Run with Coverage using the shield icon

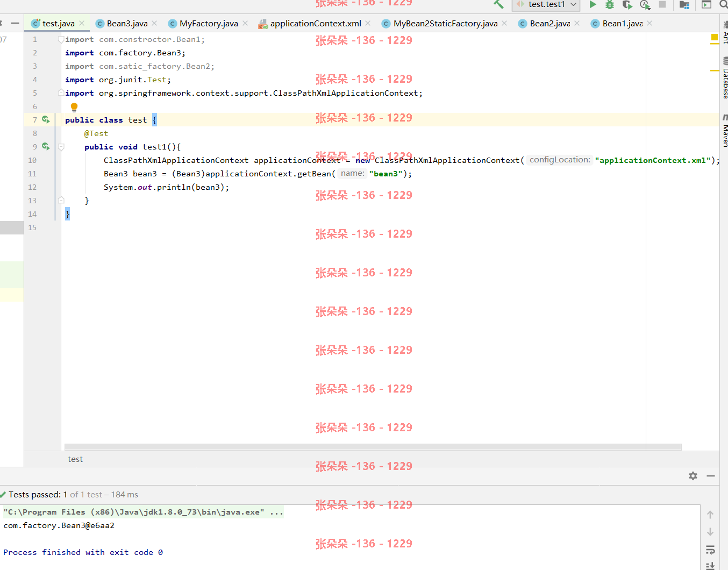click(627, 4)
